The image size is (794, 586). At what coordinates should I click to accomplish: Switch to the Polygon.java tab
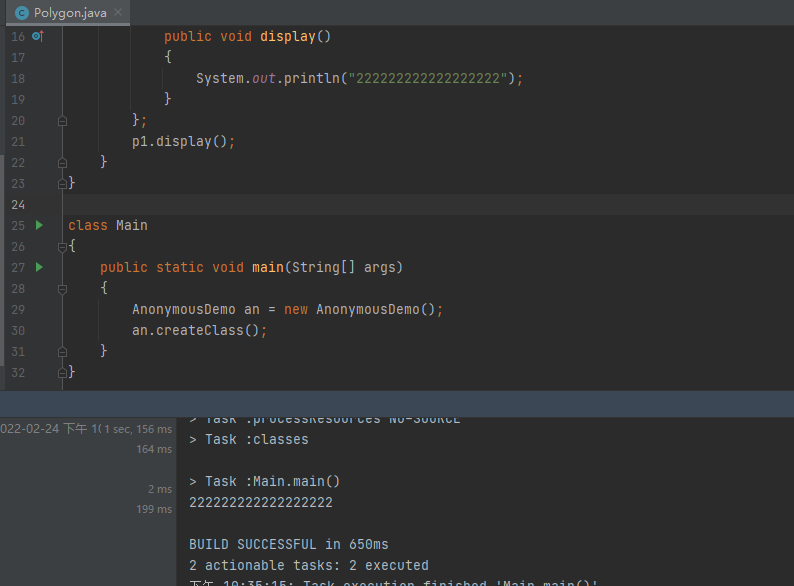tap(70, 13)
